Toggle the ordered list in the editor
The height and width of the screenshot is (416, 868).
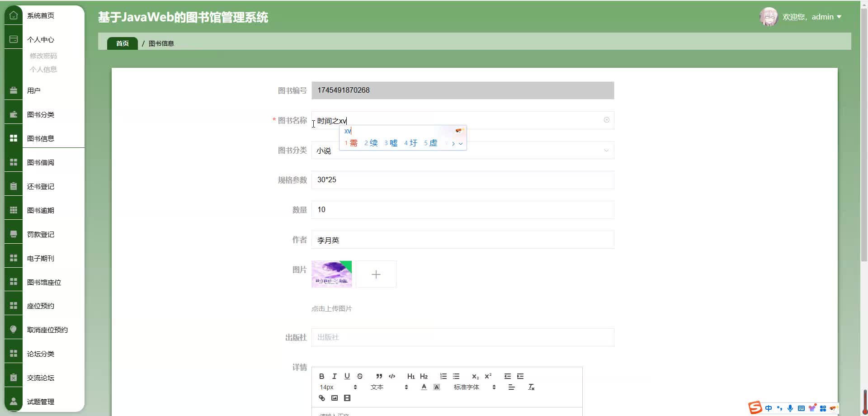443,376
